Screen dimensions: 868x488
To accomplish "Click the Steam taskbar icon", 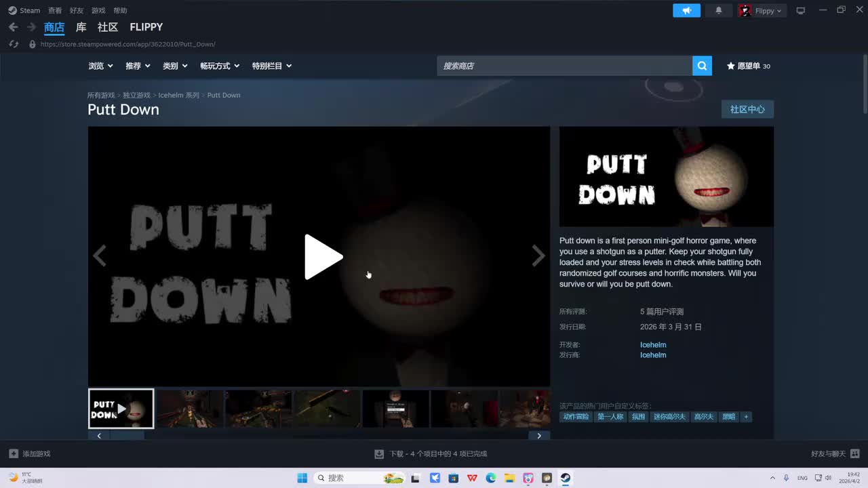I will (565, 478).
